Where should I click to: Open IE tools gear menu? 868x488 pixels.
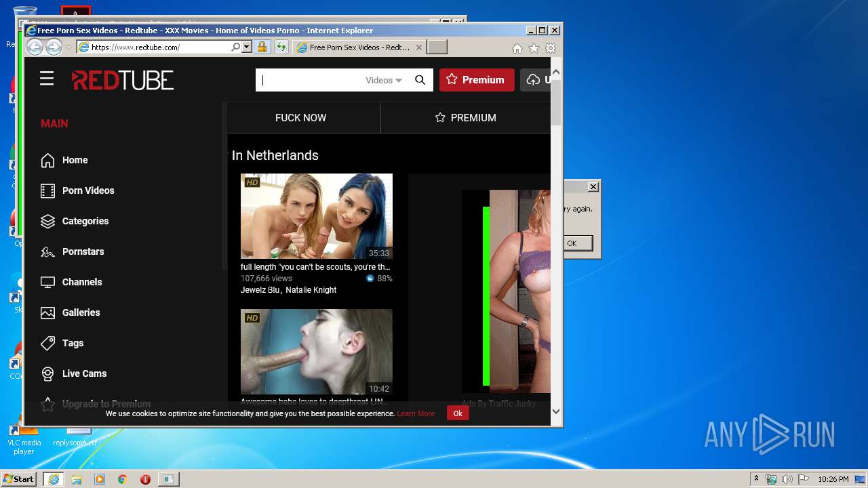[x=551, y=48]
